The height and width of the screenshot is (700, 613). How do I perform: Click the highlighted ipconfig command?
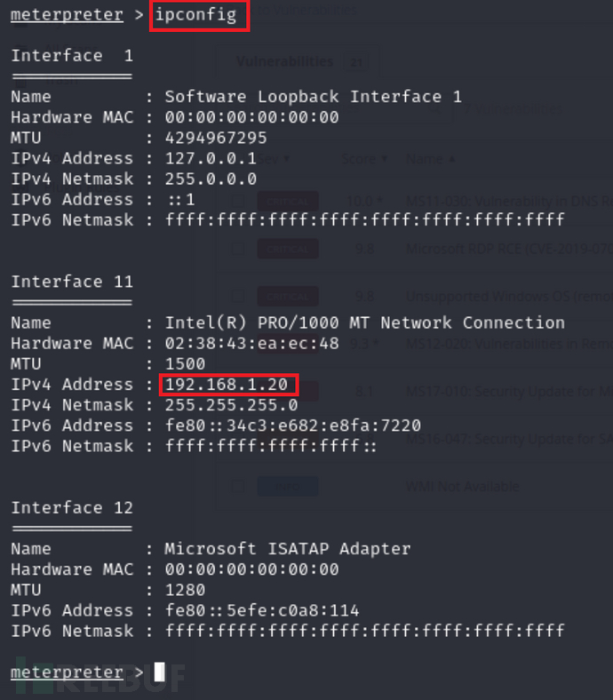[199, 16]
